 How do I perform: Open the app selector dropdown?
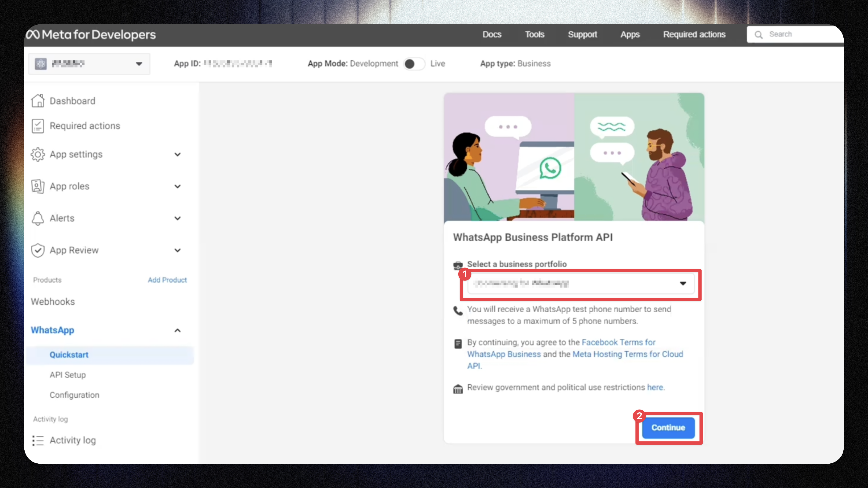[89, 64]
